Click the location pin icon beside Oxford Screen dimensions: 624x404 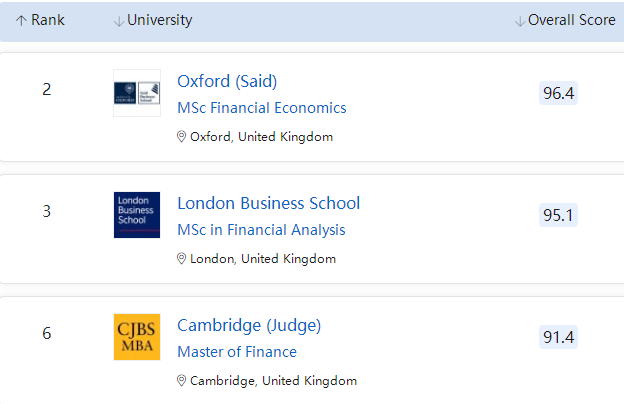pos(182,136)
